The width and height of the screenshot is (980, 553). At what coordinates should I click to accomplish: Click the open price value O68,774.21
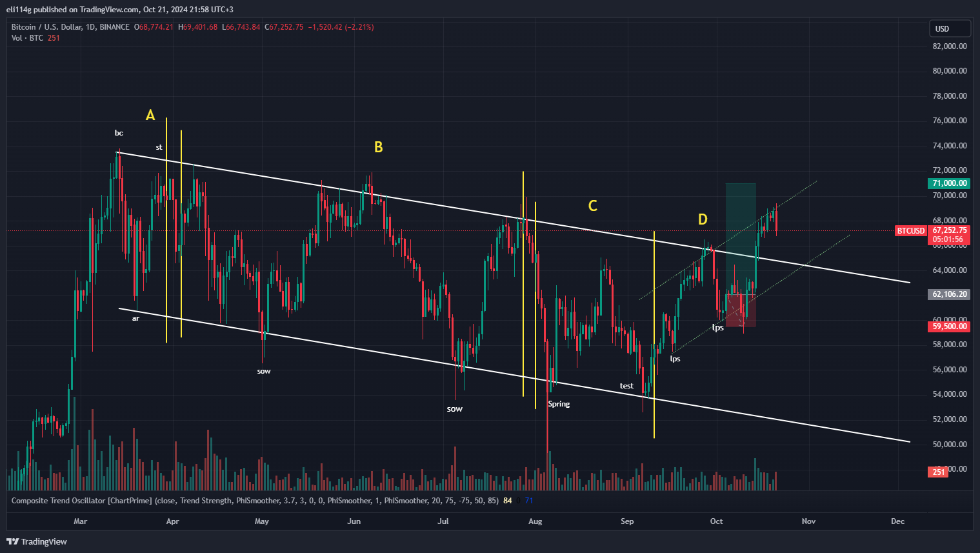(154, 27)
